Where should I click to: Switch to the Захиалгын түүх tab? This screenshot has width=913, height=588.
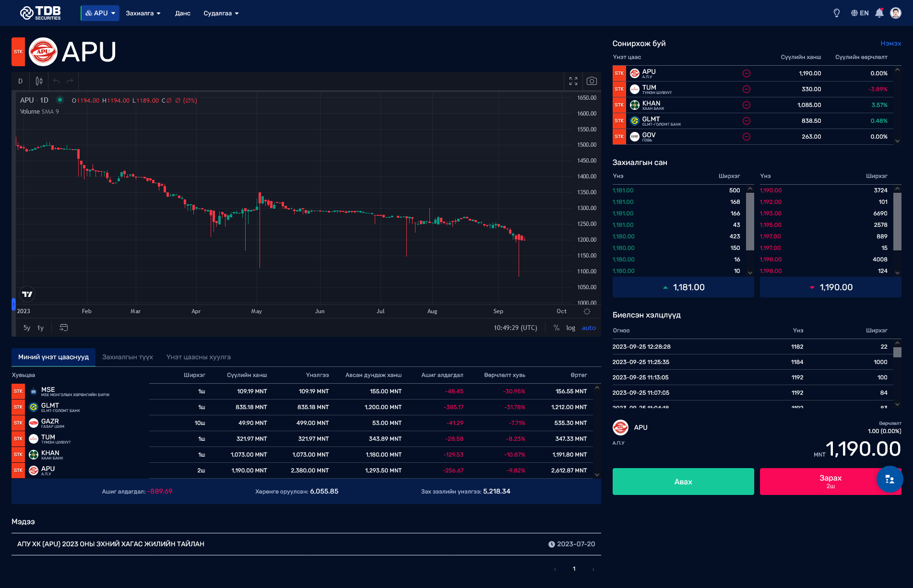128,357
